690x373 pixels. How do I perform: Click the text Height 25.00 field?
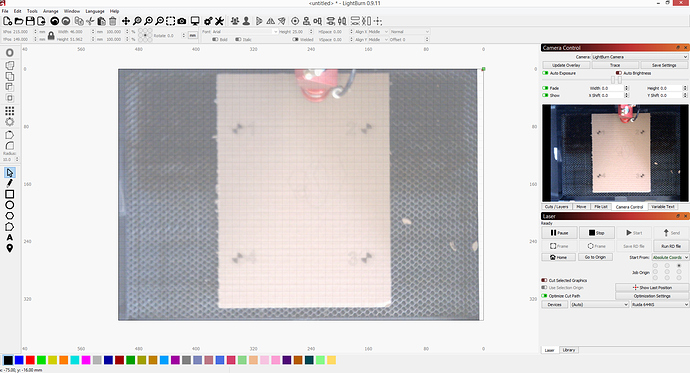tap(301, 32)
